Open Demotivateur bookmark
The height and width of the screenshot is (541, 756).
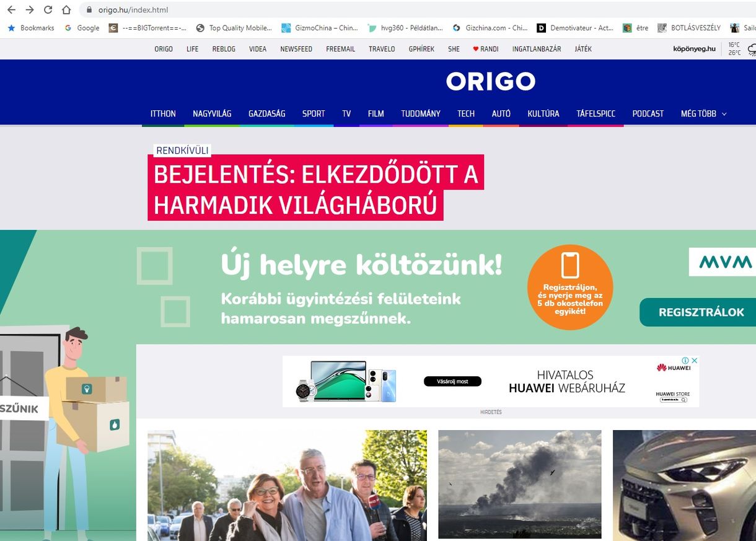[x=575, y=28]
